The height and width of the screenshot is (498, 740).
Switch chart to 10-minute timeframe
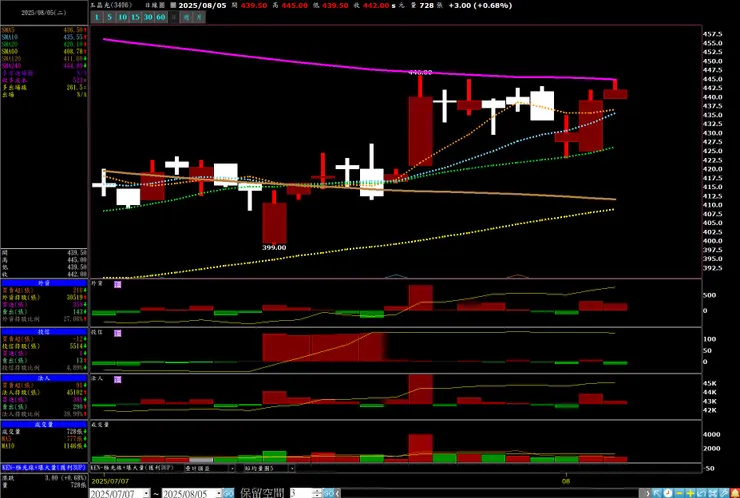123,17
